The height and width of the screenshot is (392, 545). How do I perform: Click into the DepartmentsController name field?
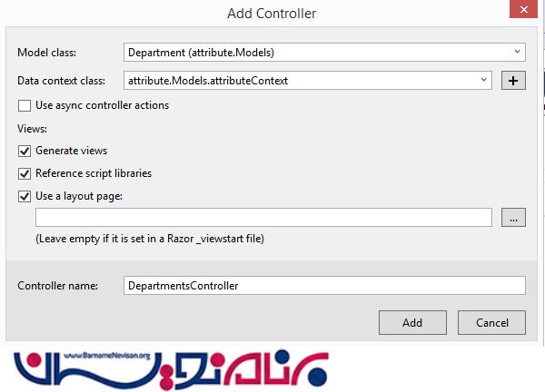[x=324, y=286]
